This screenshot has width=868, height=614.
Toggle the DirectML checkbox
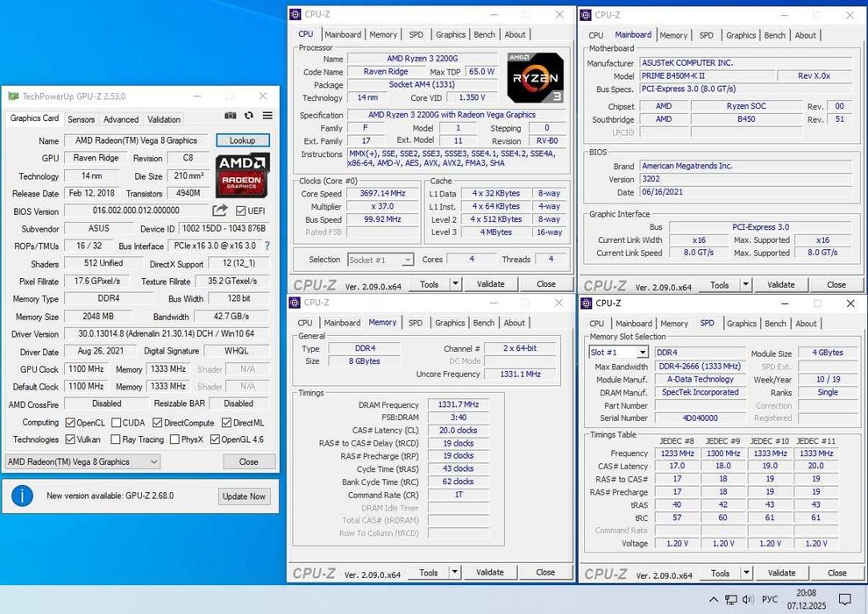pos(226,423)
